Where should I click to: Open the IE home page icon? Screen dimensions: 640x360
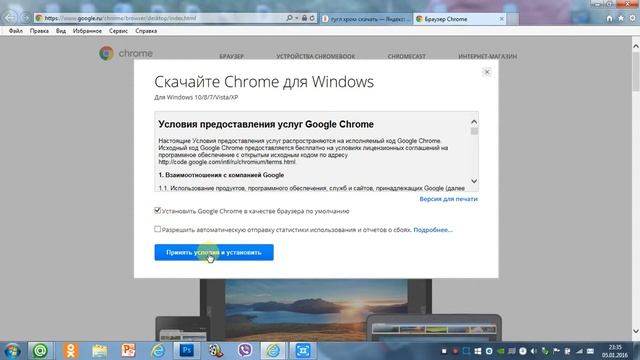(609, 18)
